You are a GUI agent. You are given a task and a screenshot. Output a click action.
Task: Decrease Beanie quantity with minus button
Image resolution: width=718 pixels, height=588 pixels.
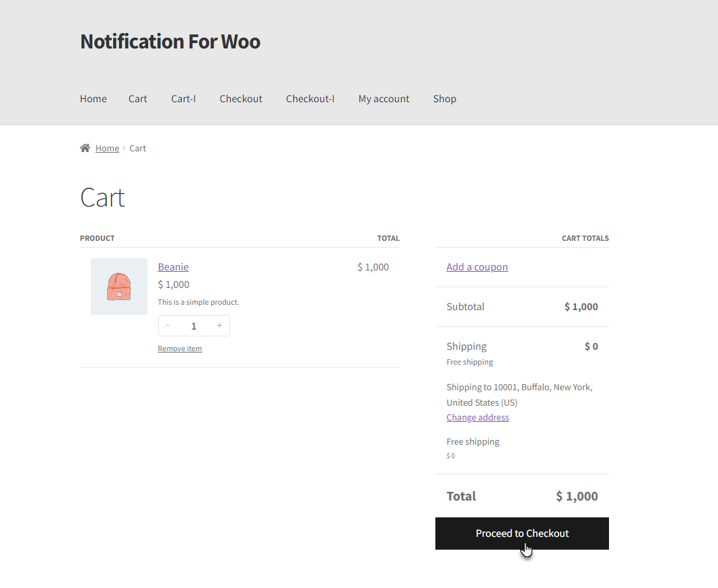pos(168,326)
